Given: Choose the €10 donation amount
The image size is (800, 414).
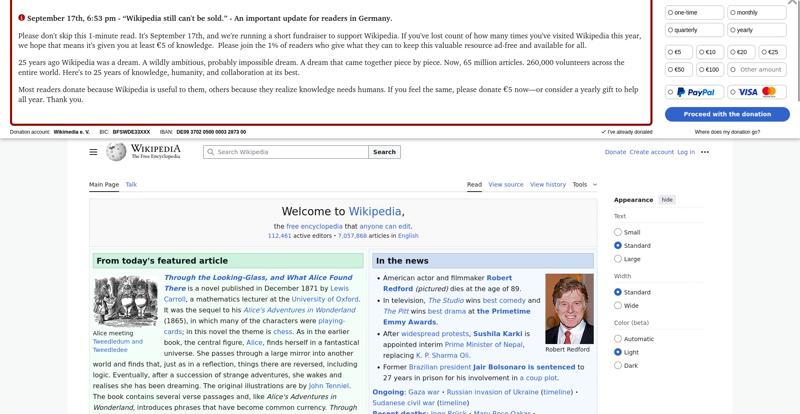Looking at the screenshot, I should click(710, 52).
